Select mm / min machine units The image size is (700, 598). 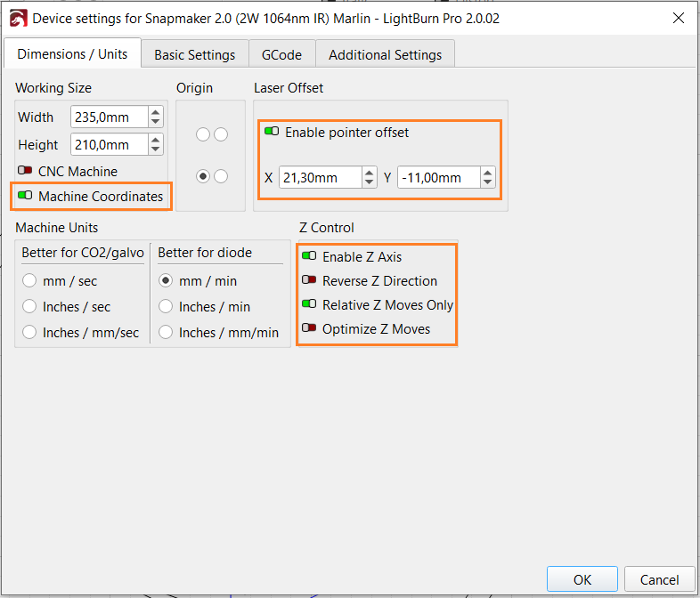tap(166, 280)
